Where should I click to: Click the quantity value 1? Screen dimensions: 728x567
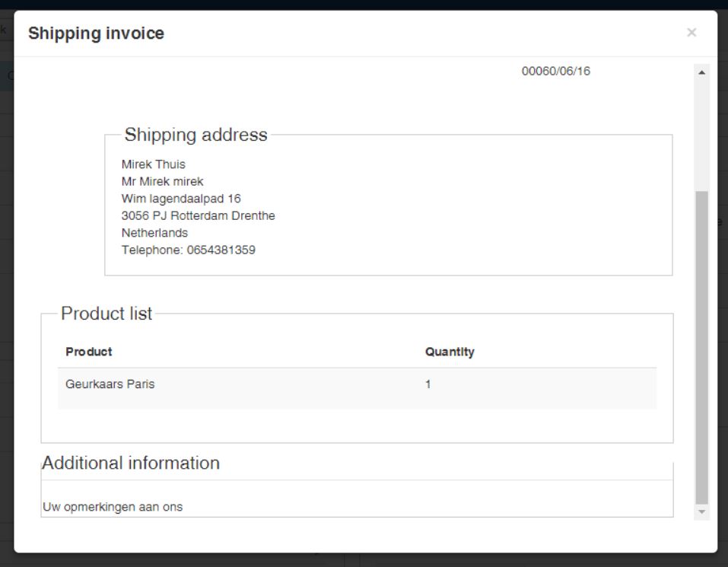pyautogui.click(x=428, y=384)
